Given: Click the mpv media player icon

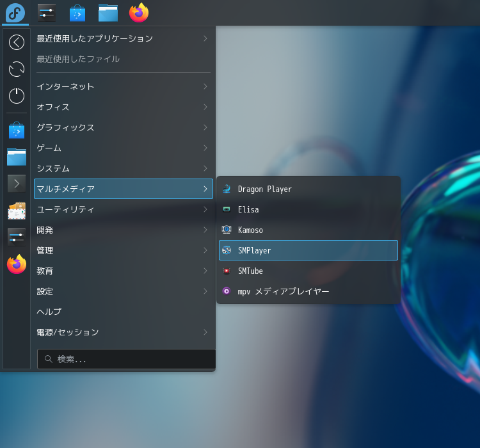Looking at the screenshot, I should click(227, 291).
